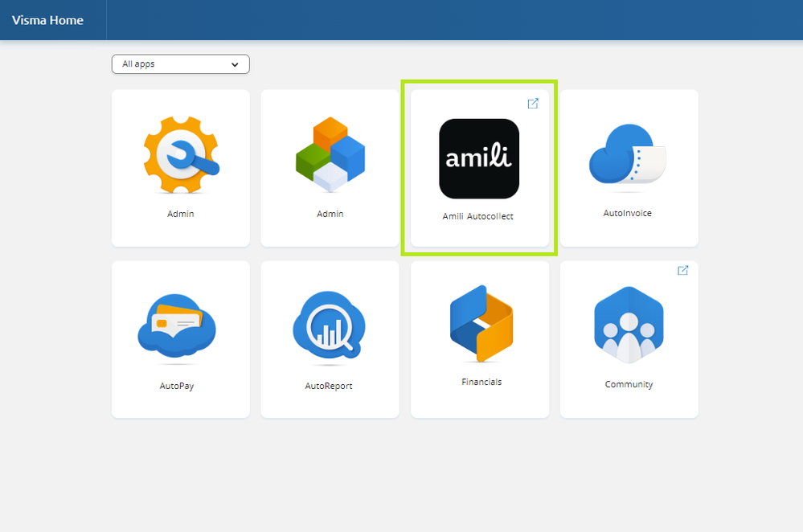Launch the black amili logo app
The width and height of the screenshot is (803, 532).
pyautogui.click(x=479, y=159)
